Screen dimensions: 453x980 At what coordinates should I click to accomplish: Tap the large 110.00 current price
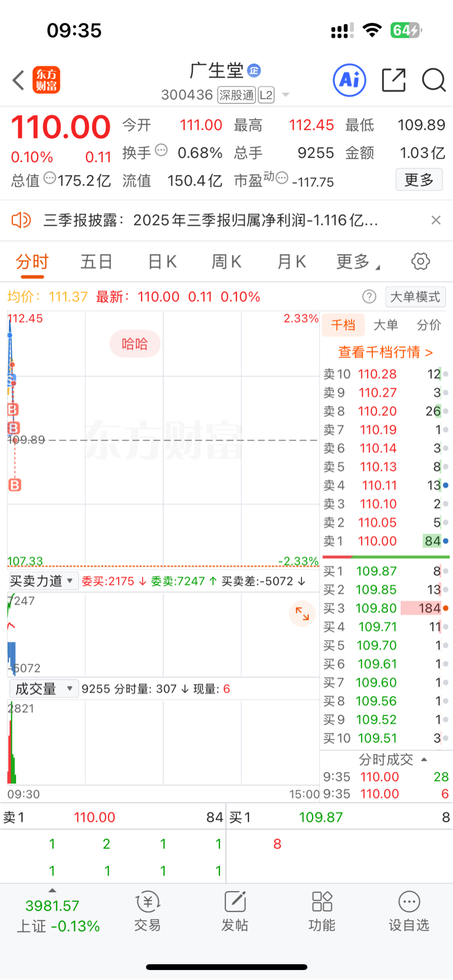tap(61, 127)
